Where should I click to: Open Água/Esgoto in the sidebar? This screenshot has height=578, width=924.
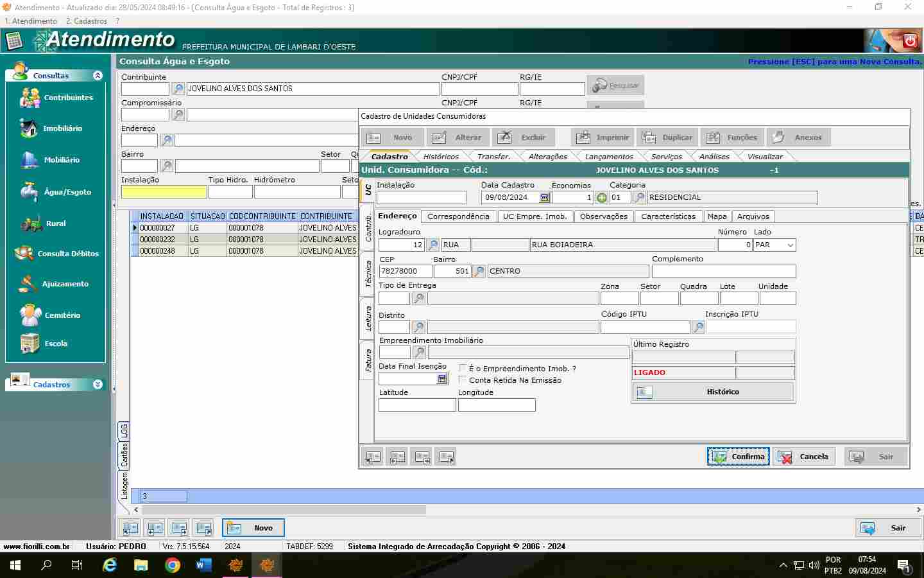(x=30, y=191)
